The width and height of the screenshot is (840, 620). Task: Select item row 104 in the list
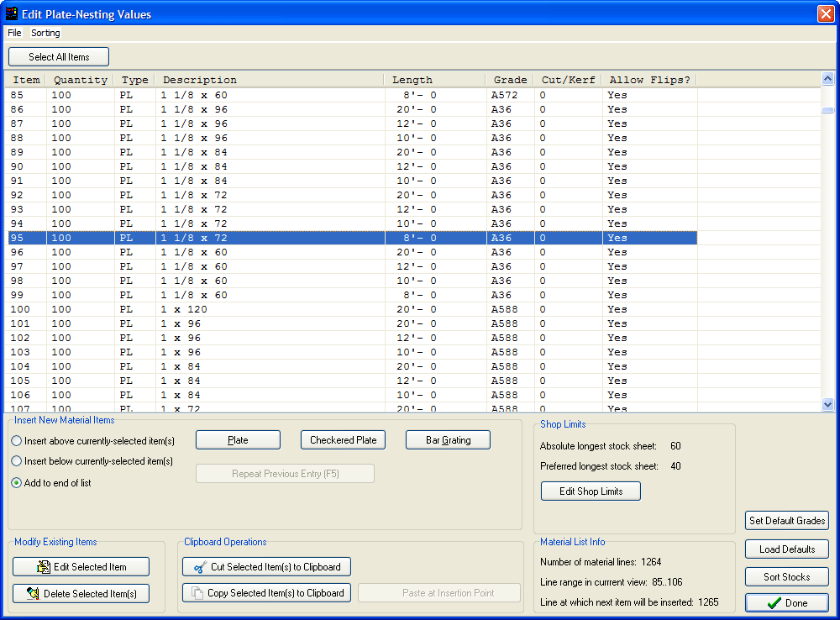coord(351,366)
